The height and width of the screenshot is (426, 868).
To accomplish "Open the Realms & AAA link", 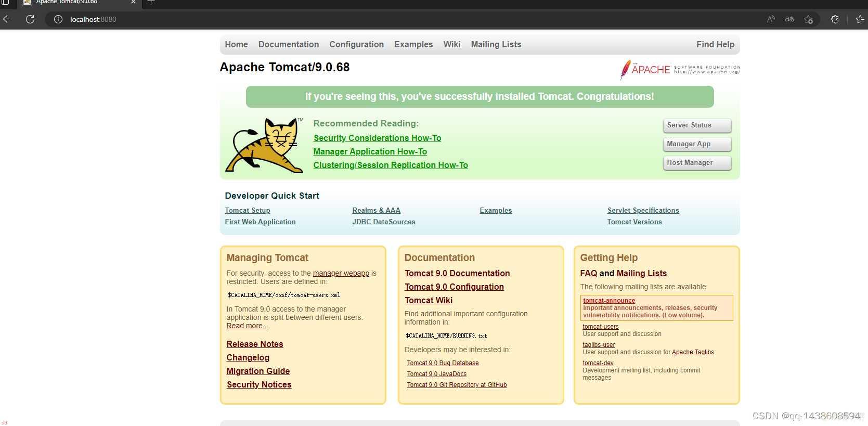I will 376,210.
